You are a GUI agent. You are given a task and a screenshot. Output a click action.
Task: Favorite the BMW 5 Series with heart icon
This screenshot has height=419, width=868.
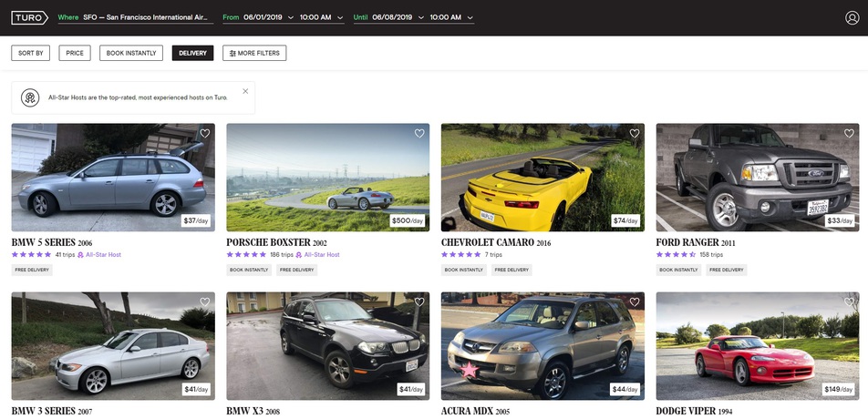tap(205, 134)
